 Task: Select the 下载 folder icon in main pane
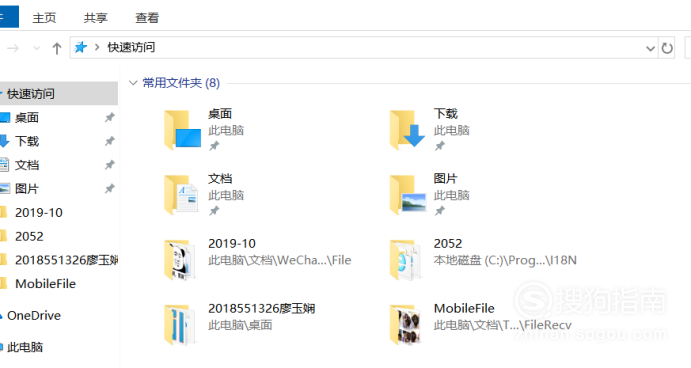point(407,130)
